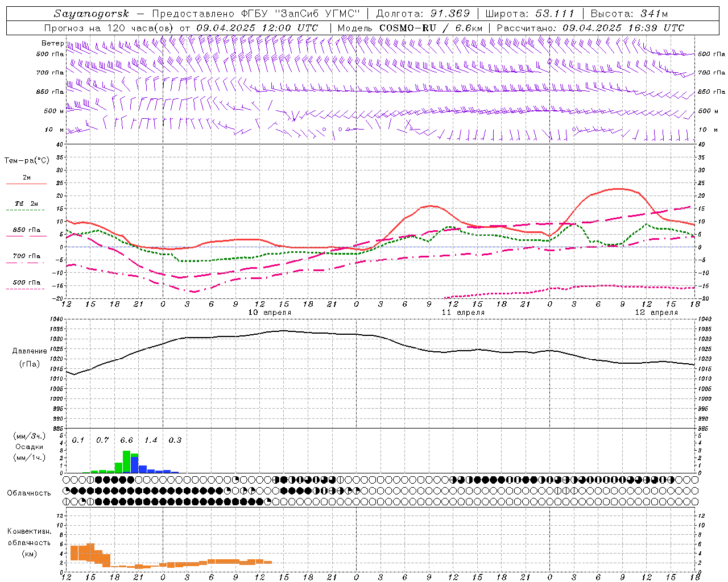Click the (гПа) unit label under Давление
728x582 pixels.
pos(29,364)
